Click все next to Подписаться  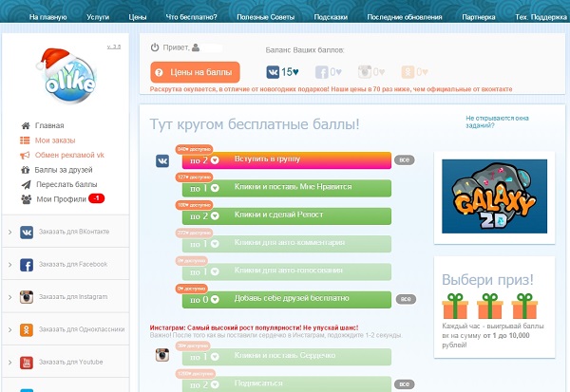pos(405,384)
